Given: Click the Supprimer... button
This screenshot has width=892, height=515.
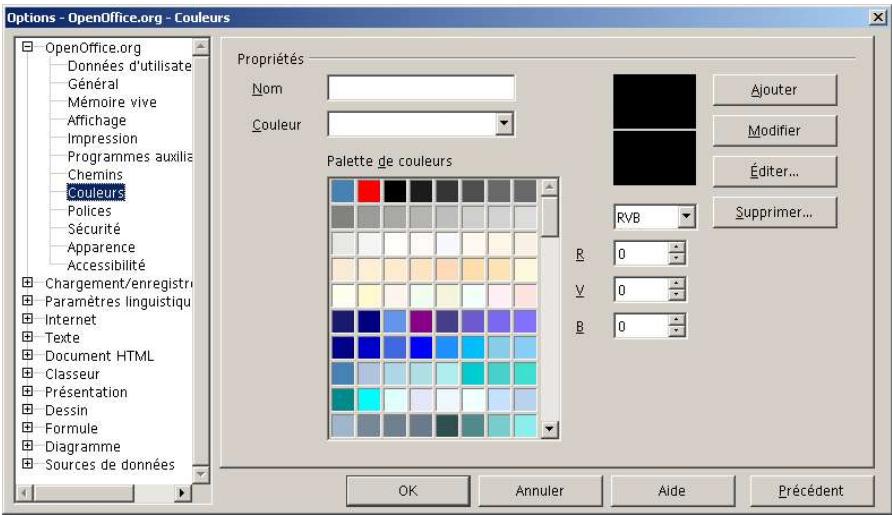Looking at the screenshot, I should point(775,213).
